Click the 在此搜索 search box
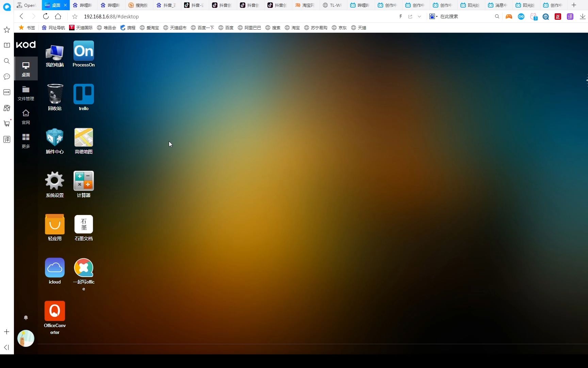Screen dimensions: 588x368 pyautogui.click(x=466, y=16)
